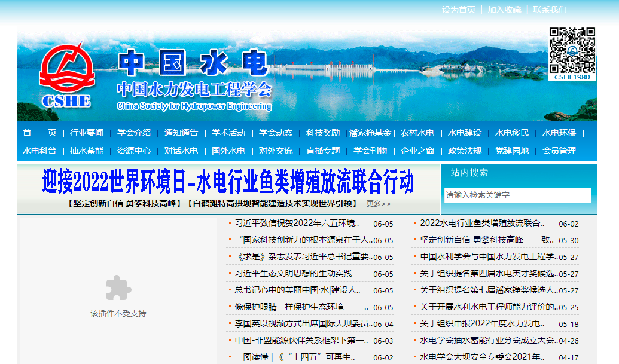Open notice 坚定创新自信 勇攀科技高峰——致
The image size is (619, 364).
tap(487, 240)
